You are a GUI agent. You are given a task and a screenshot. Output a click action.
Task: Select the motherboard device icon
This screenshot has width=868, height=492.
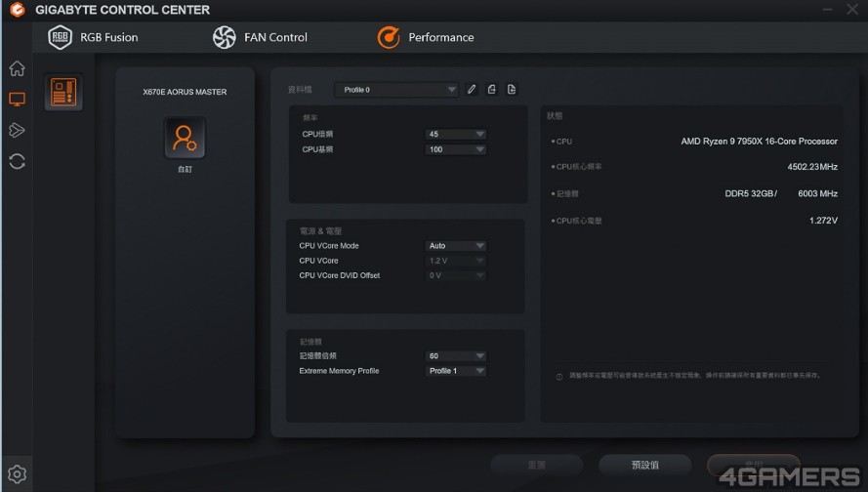(x=63, y=92)
